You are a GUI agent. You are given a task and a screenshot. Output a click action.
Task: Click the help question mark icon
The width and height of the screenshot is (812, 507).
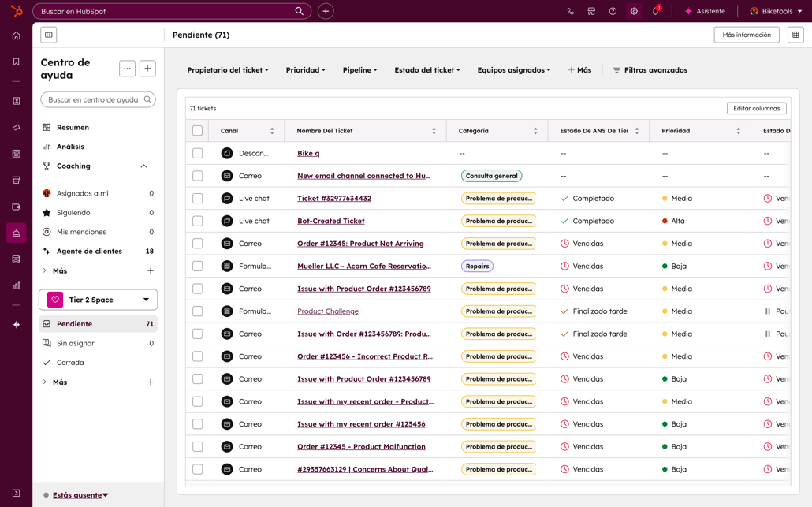[x=613, y=12]
